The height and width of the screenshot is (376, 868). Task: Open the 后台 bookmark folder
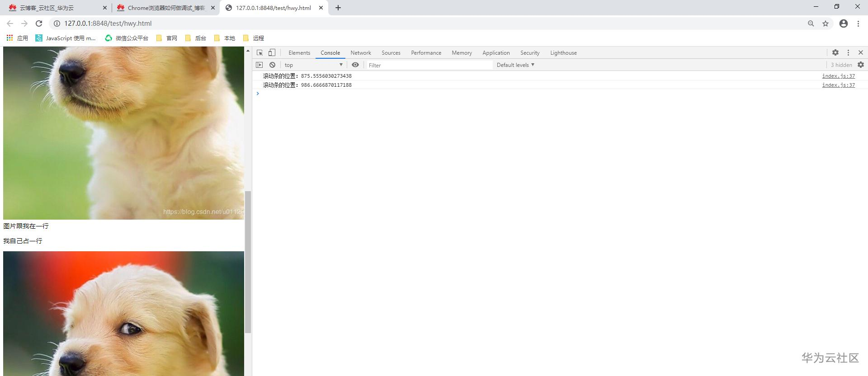tap(195, 38)
